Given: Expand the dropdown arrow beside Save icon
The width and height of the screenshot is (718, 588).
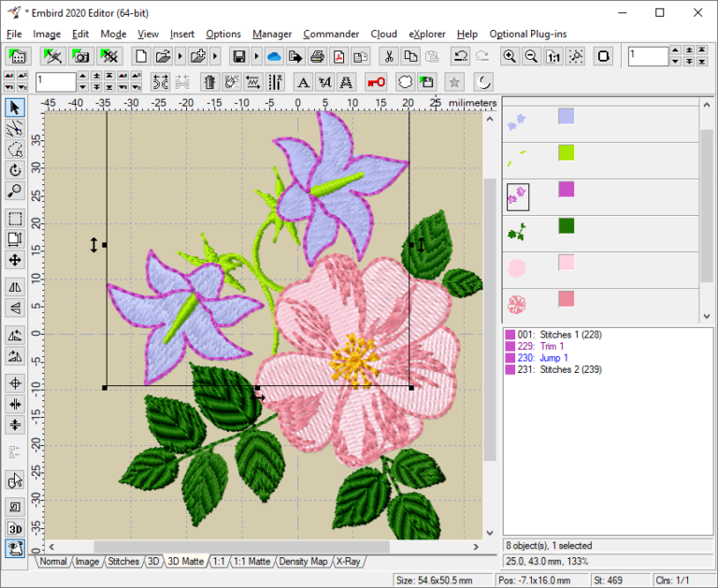Looking at the screenshot, I should (255, 56).
